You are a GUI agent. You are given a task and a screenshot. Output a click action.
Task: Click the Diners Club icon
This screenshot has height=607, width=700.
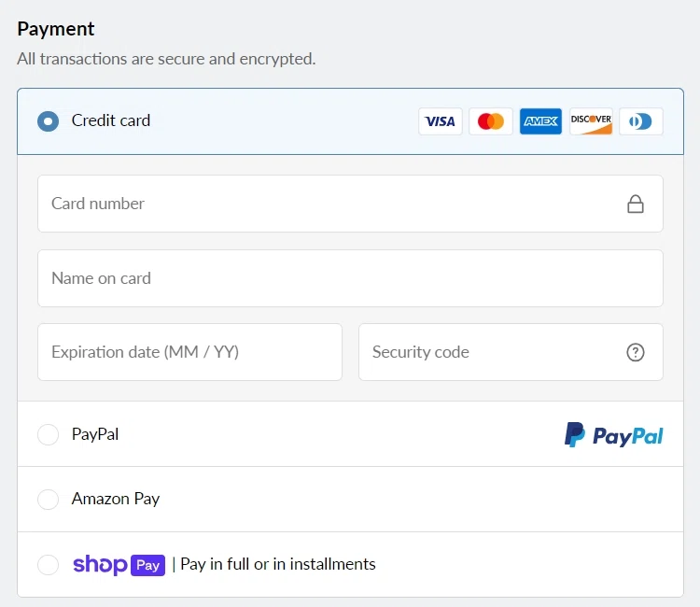point(641,121)
